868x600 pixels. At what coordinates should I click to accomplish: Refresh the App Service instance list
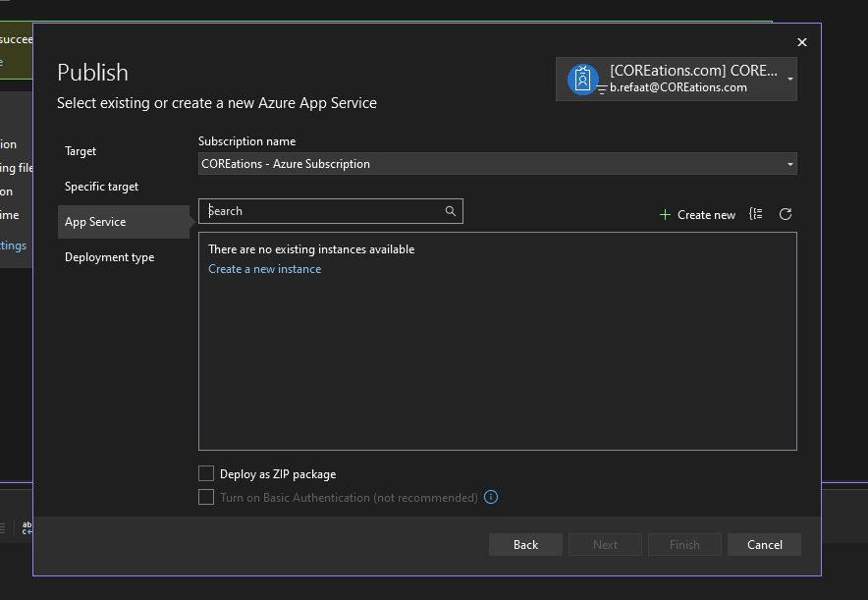785,214
